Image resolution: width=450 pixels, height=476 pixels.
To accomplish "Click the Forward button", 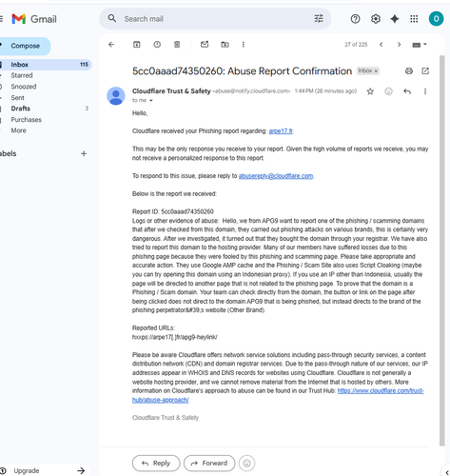I will [209, 464].
